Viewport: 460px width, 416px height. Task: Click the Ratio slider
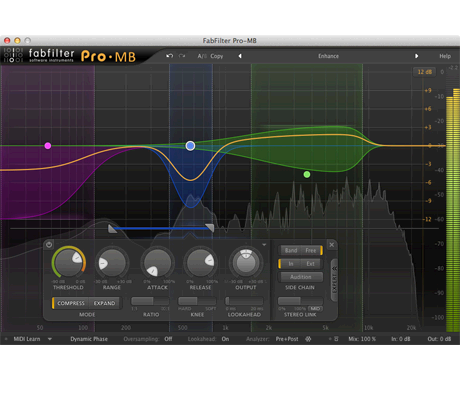150,301
